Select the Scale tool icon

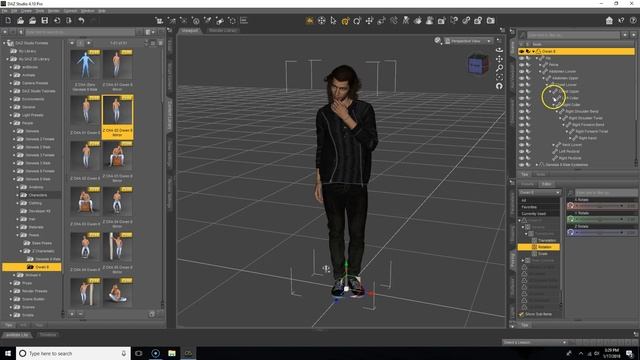click(381, 21)
